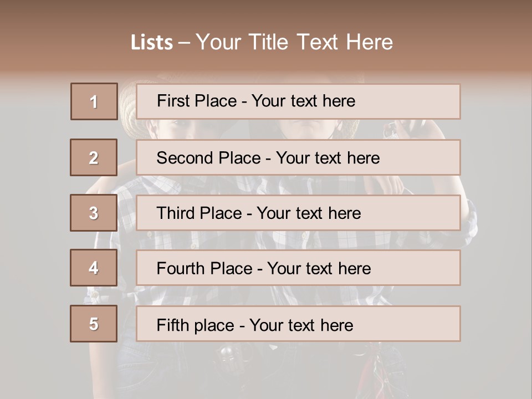
Task: Click "Your text here" in the third row
Action: [x=309, y=213]
